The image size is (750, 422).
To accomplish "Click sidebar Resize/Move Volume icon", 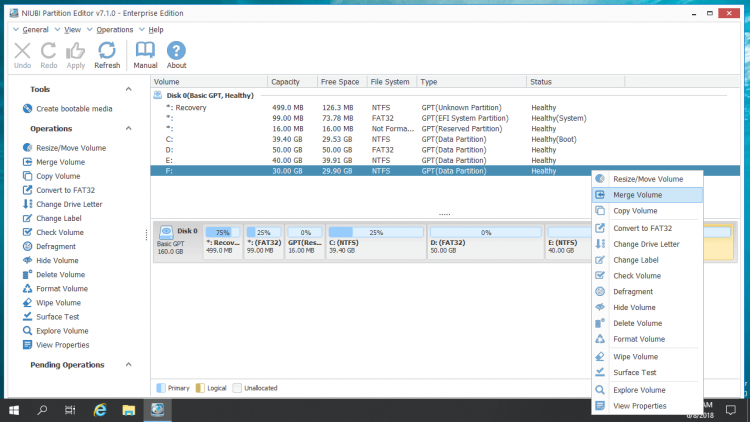I will coord(27,148).
